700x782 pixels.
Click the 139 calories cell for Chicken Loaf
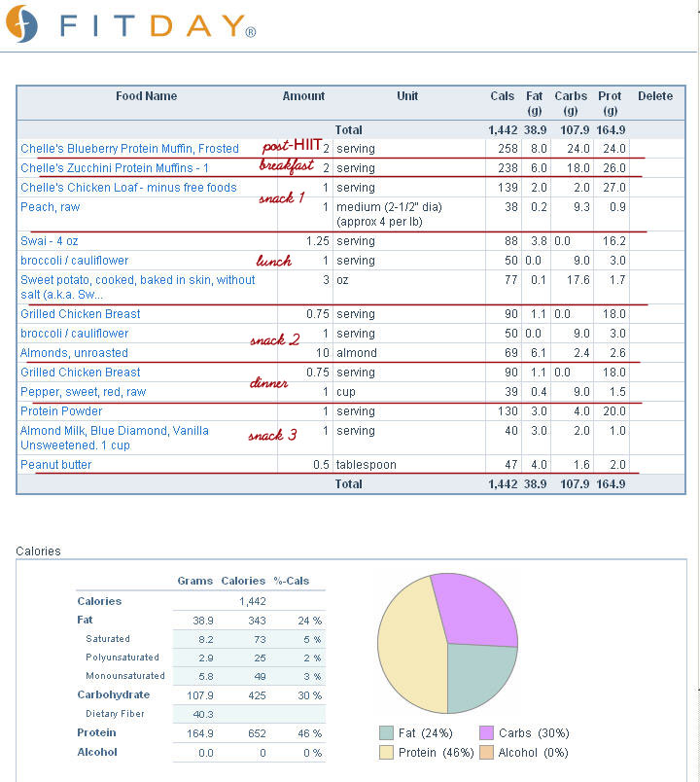(507, 188)
